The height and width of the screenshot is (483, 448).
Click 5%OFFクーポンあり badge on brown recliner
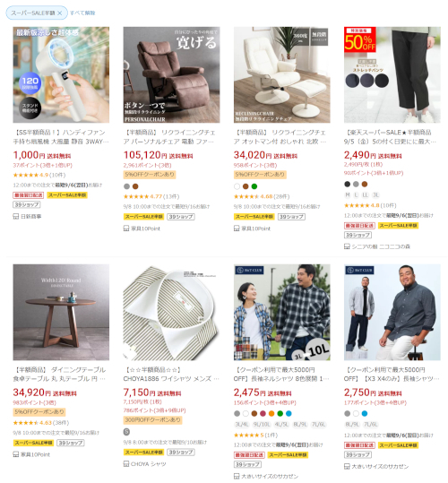click(x=150, y=175)
